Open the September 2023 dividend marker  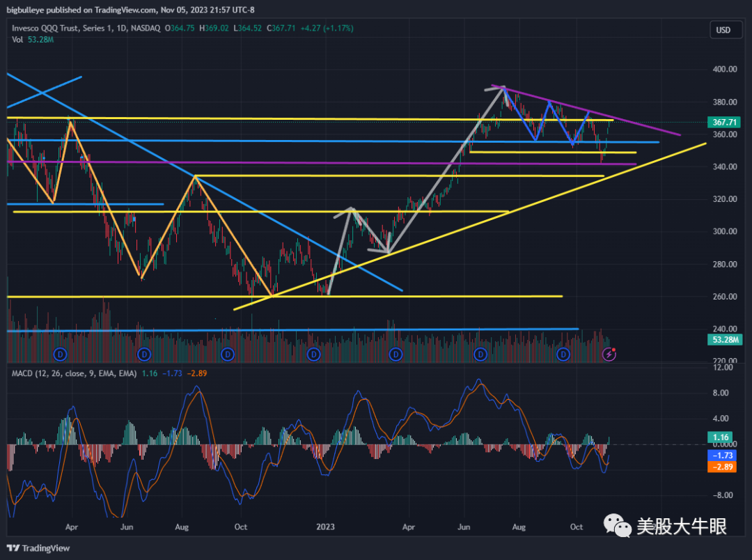pos(563,355)
